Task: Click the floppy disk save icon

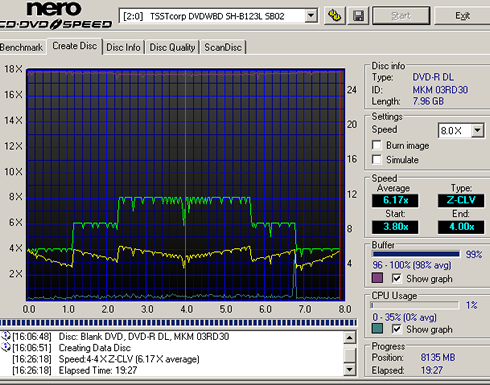Action: tap(358, 15)
